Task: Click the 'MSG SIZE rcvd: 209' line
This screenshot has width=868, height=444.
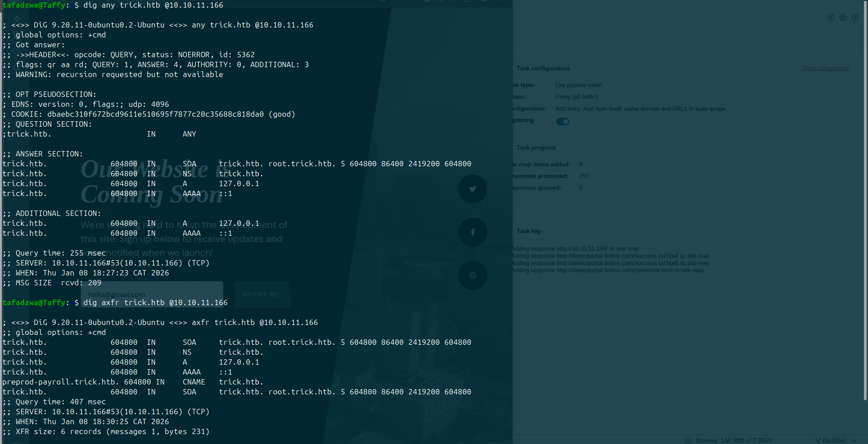Action: click(x=52, y=283)
